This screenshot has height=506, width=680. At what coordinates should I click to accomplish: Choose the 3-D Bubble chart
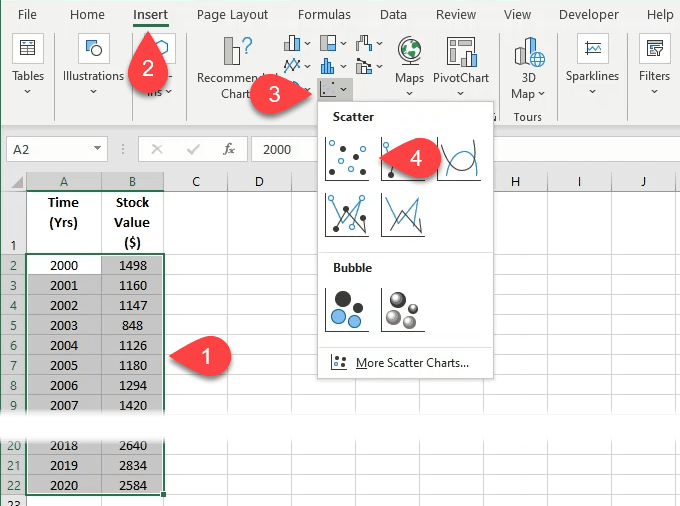pyautogui.click(x=403, y=310)
